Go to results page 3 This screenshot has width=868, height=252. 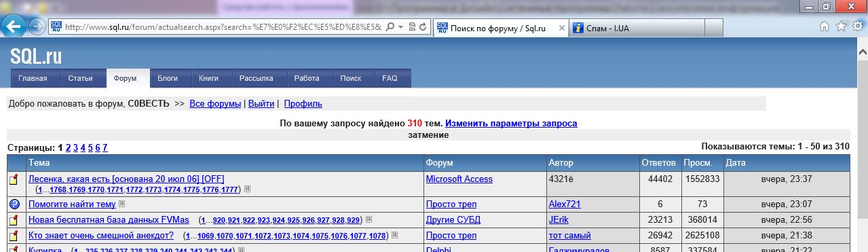click(x=75, y=147)
